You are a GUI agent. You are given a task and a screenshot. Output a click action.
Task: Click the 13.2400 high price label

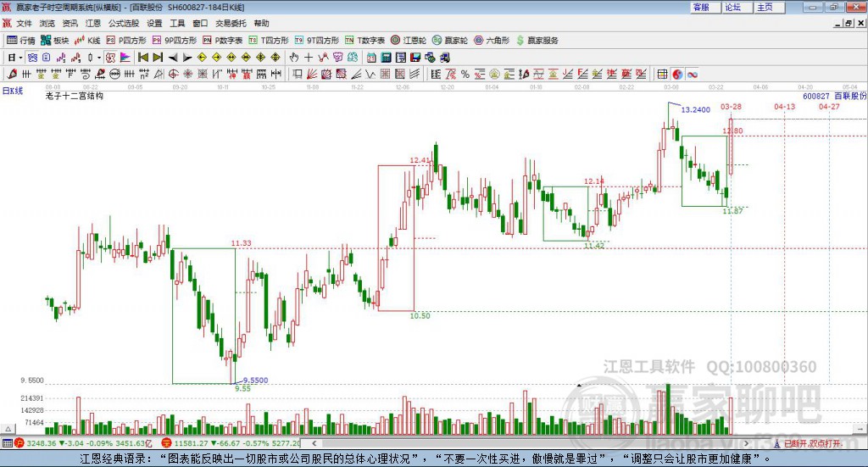[695, 109]
